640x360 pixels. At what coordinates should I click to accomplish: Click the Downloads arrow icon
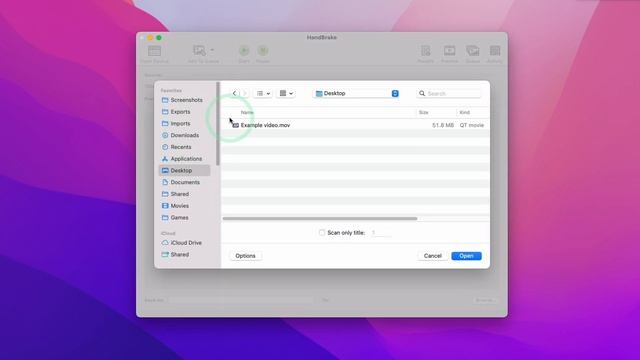pyautogui.click(x=165, y=135)
